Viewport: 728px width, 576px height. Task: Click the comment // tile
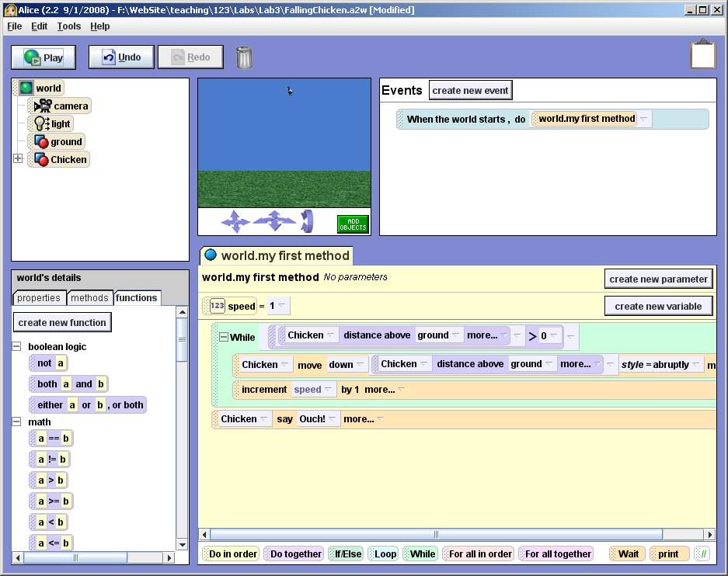702,553
